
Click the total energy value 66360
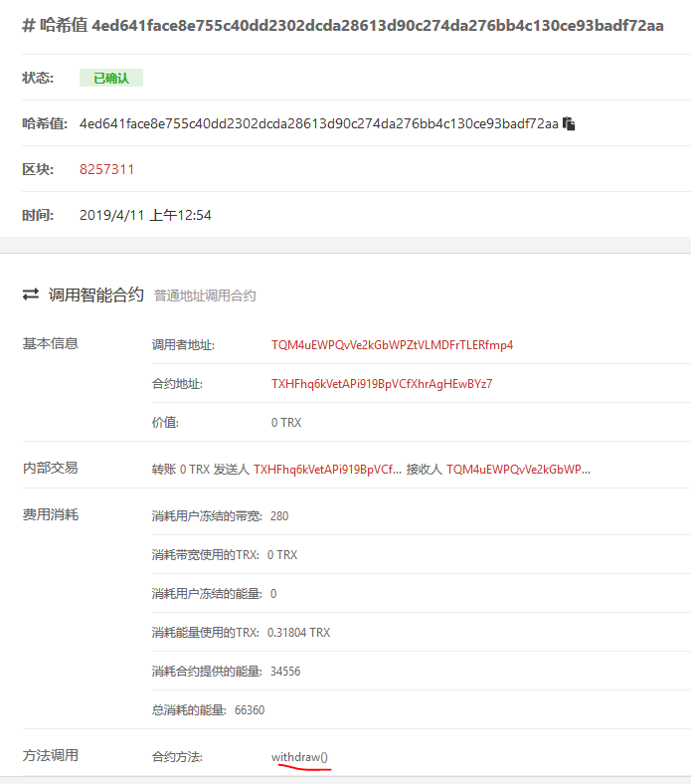tap(250, 710)
